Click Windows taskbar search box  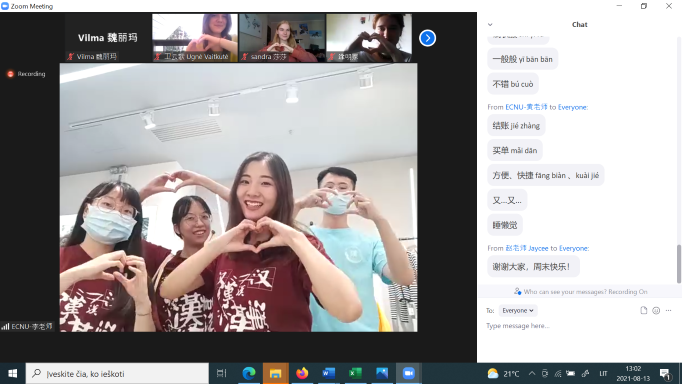click(x=117, y=374)
